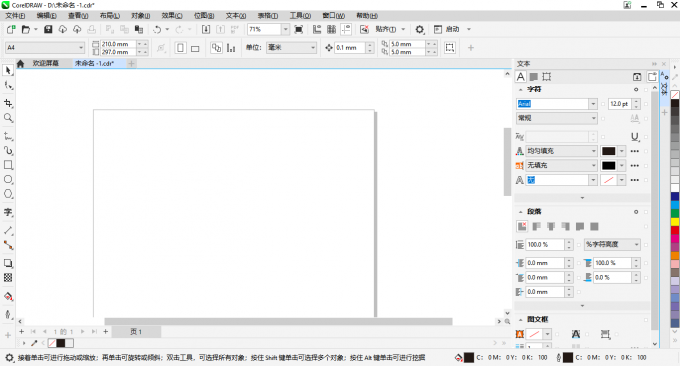Open the 工具 menu
Screen dimensions: 680x366
(x=300, y=16)
